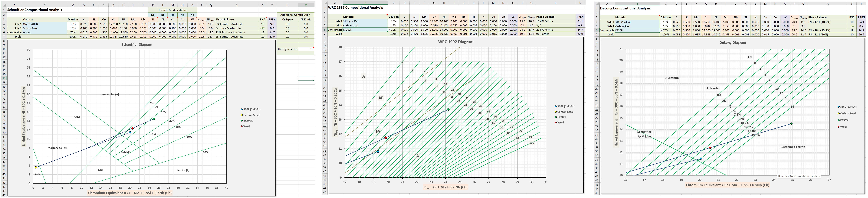Select the Chromium Equivalent axis title in Schaeffler chart

(130, 193)
